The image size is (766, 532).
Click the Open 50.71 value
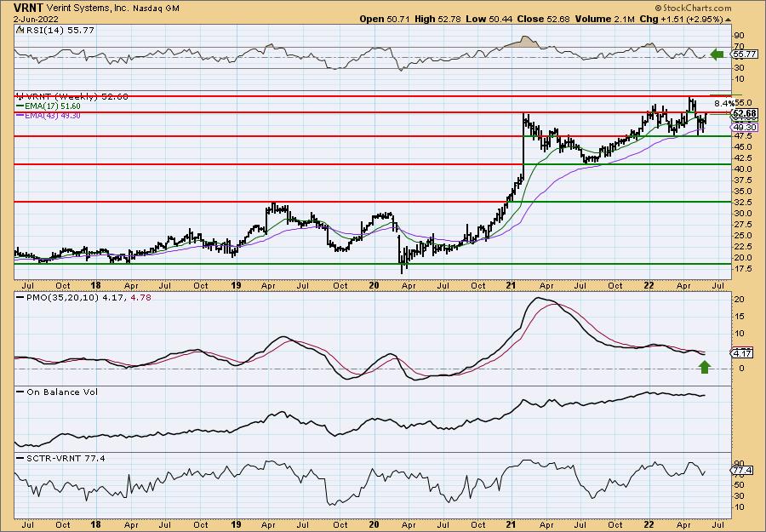pyautogui.click(x=385, y=19)
